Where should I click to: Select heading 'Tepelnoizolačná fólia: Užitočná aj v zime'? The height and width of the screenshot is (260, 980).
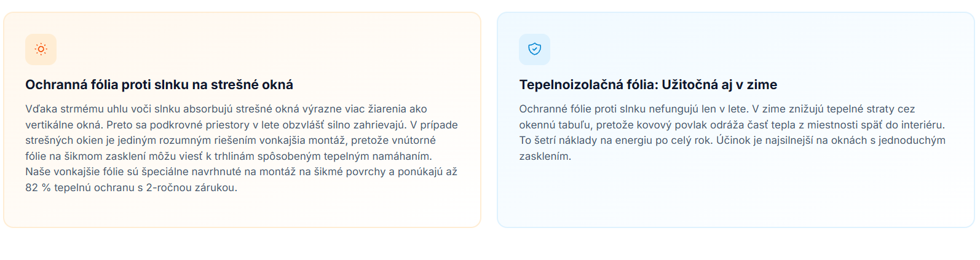(x=648, y=85)
